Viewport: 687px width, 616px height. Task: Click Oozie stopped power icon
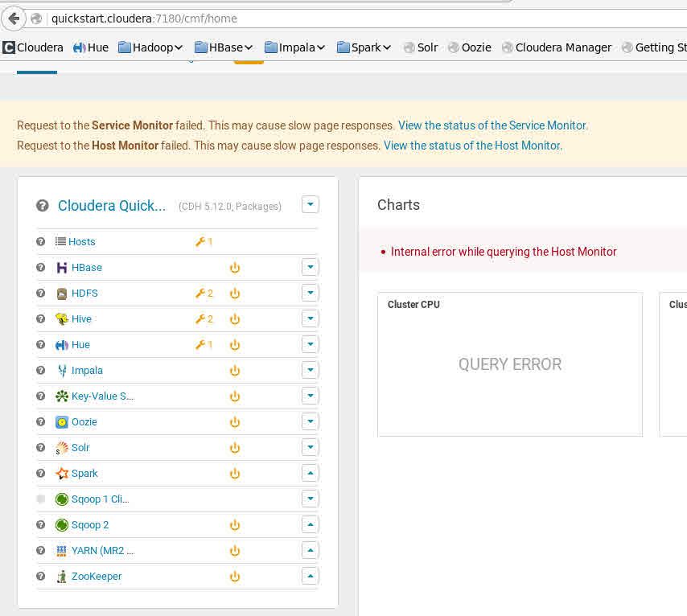point(235,422)
